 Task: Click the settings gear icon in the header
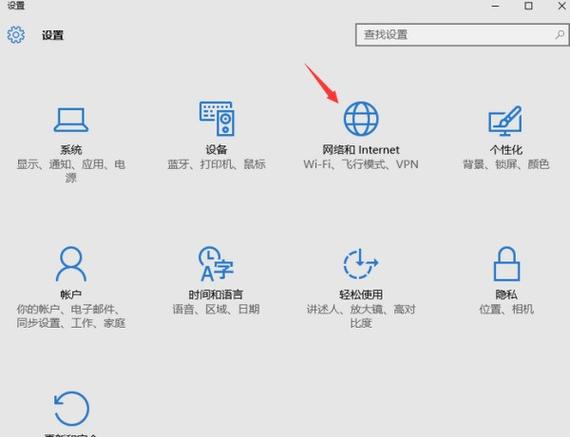pyautogui.click(x=16, y=35)
